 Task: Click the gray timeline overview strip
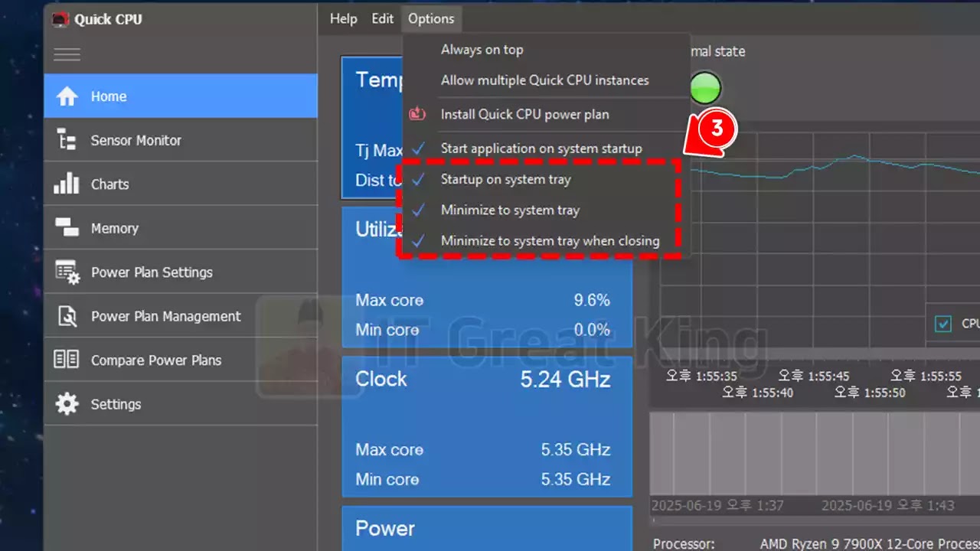pyautogui.click(x=815, y=453)
